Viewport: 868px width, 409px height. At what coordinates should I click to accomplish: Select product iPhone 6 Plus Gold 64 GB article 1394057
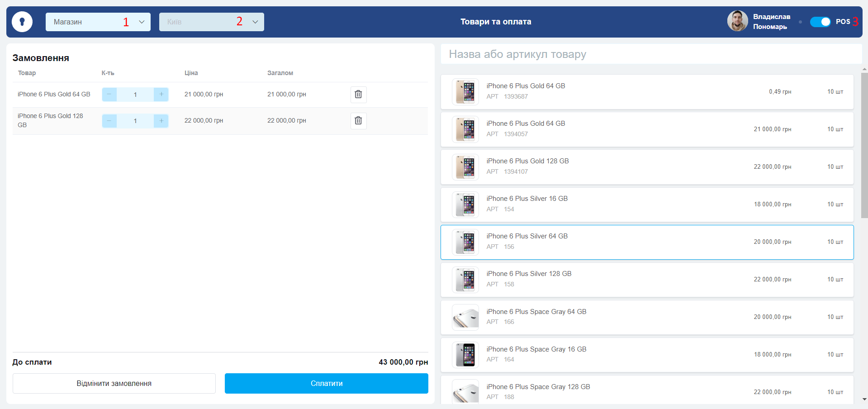click(647, 129)
